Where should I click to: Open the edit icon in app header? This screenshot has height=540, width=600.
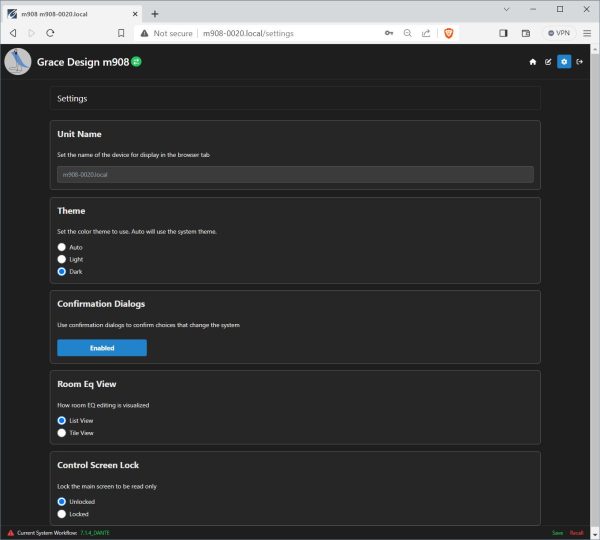[x=548, y=62]
